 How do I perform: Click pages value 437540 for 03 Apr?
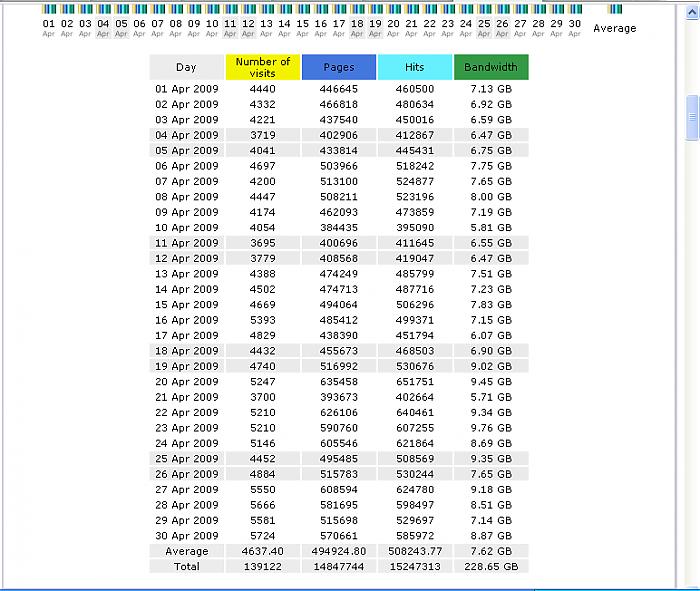click(x=339, y=120)
